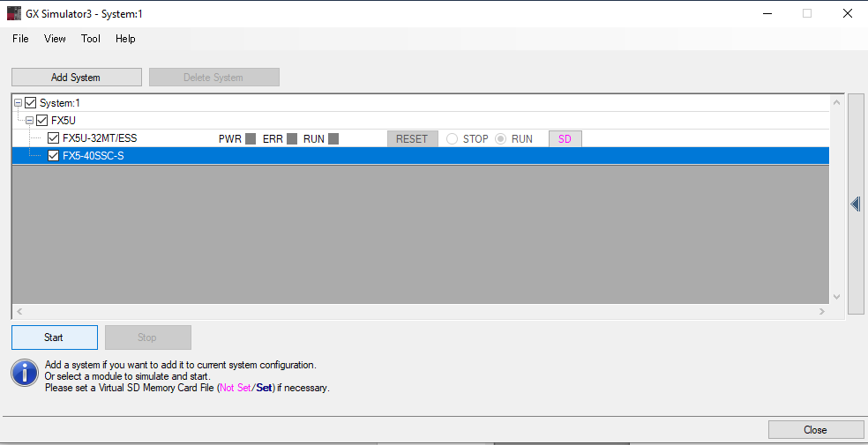Viewport: 868px width, 445px height.
Task: Expand side panel with left arrow icon
Action: [x=855, y=204]
